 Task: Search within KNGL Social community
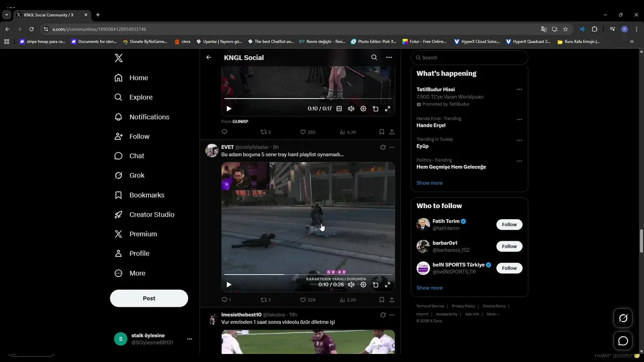click(374, 57)
